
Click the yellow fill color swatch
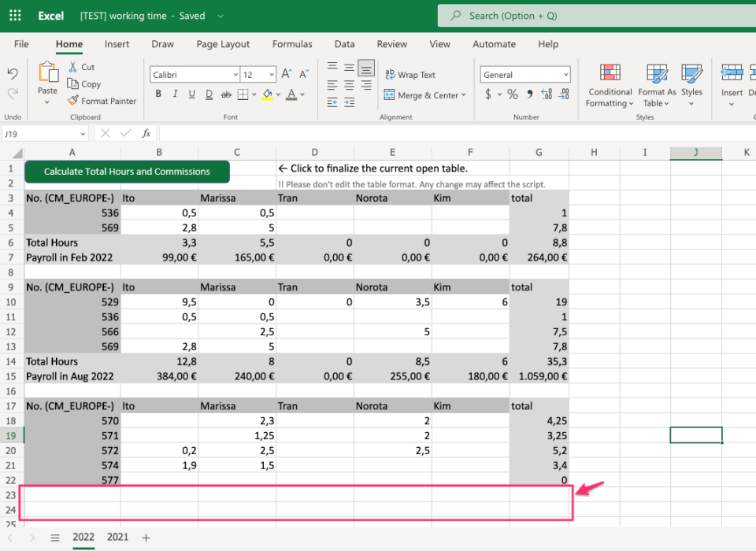point(267,94)
